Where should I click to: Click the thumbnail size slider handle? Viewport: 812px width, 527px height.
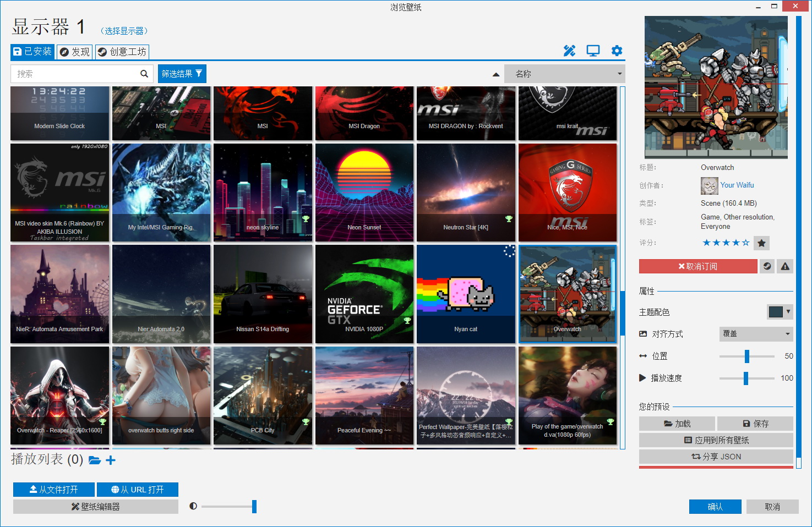(x=254, y=506)
